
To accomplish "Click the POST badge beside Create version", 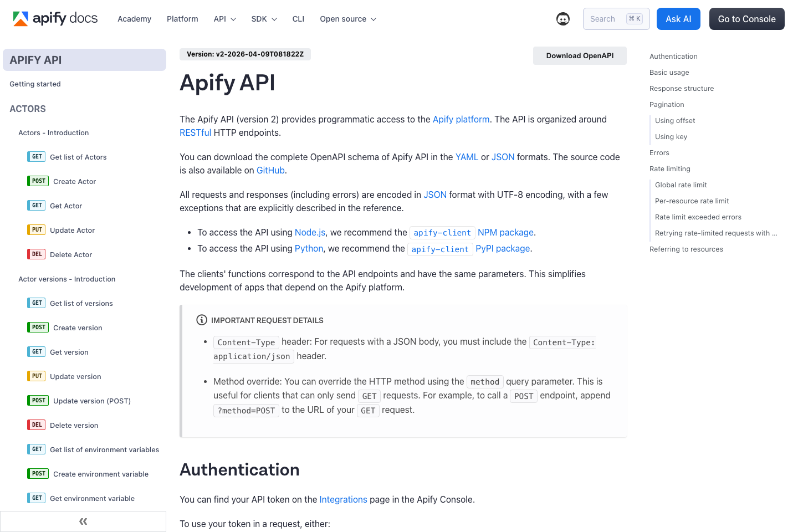I will pyautogui.click(x=38, y=327).
